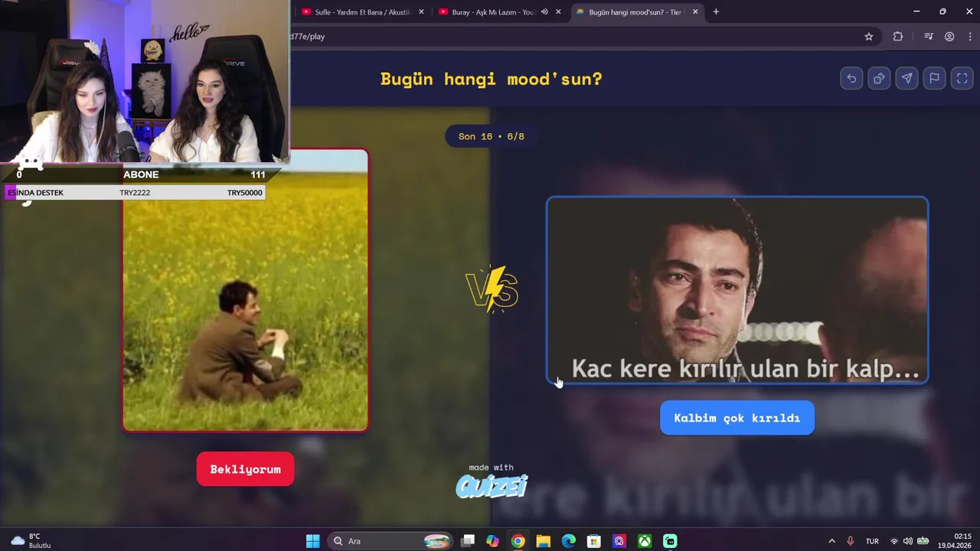The height and width of the screenshot is (551, 980).
Task: Open Copilot from the taskbar
Action: [492, 541]
